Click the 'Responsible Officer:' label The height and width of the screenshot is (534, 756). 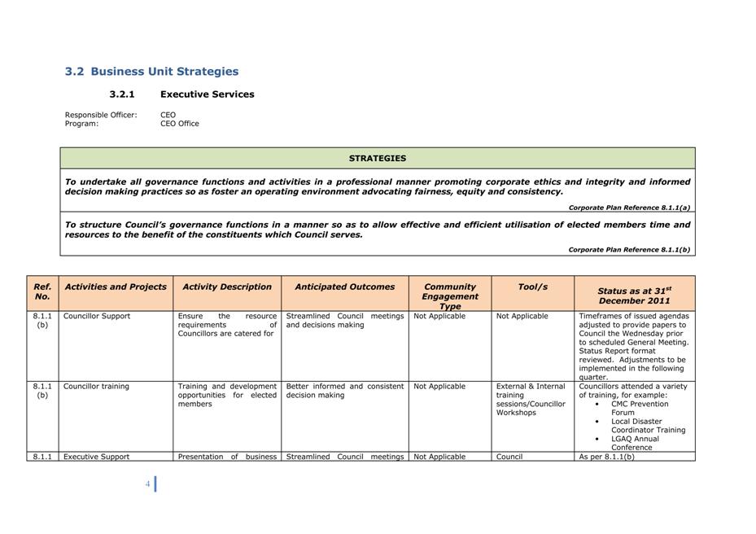point(101,115)
